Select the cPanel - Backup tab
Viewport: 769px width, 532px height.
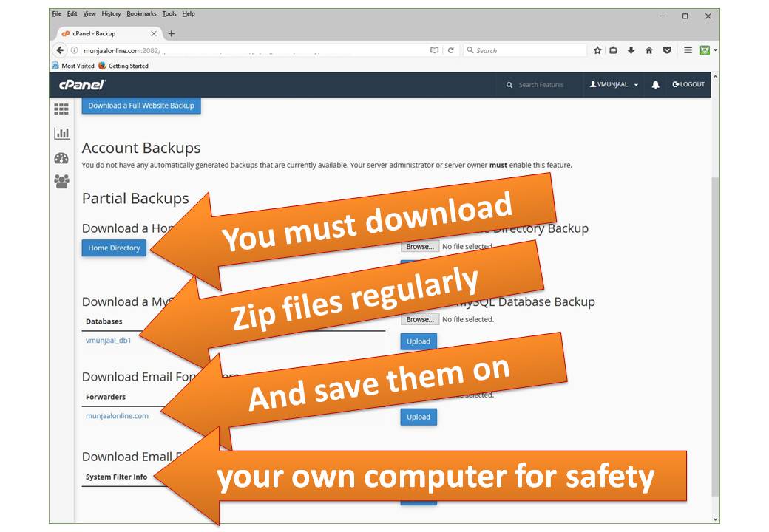coord(108,33)
